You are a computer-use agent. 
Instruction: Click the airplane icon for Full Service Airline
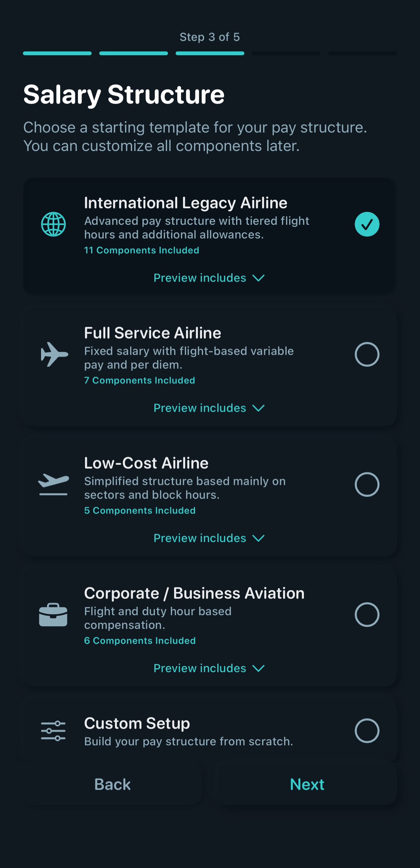click(x=54, y=354)
